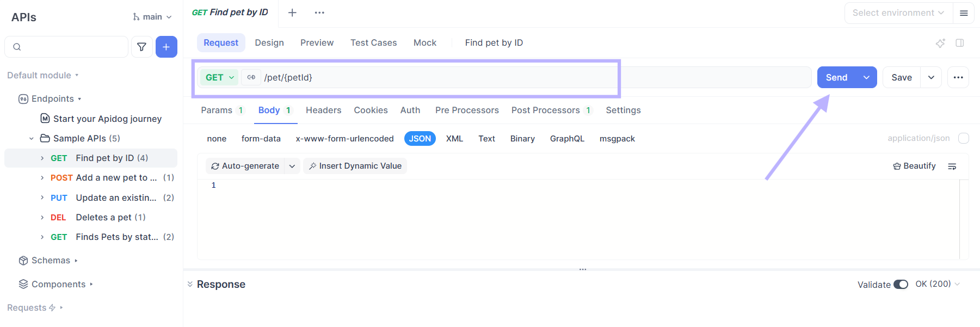Click the Beautify button
This screenshot has width=980, height=327.
[914, 166]
